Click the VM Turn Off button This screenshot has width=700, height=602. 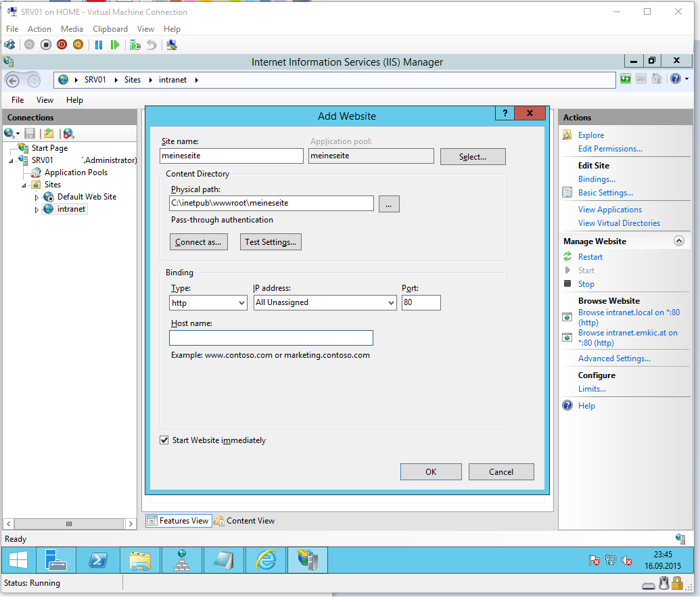tap(45, 45)
